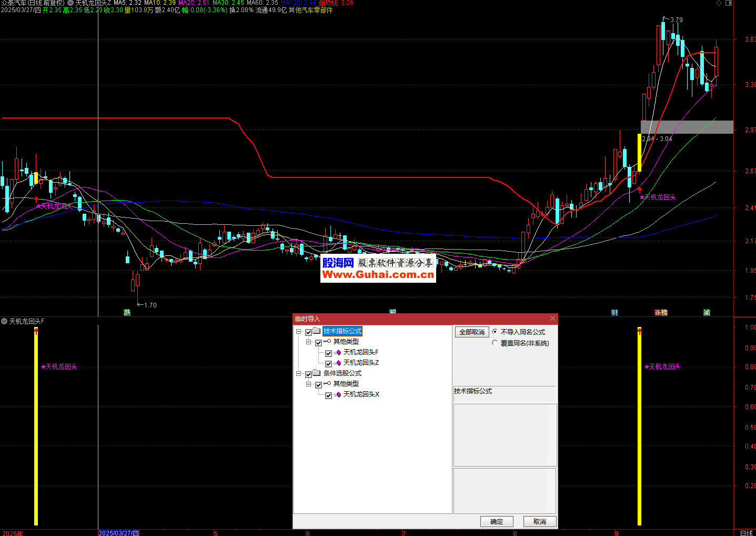Click the 财 financial event marker
This screenshot has width=756, height=536.
point(614,313)
